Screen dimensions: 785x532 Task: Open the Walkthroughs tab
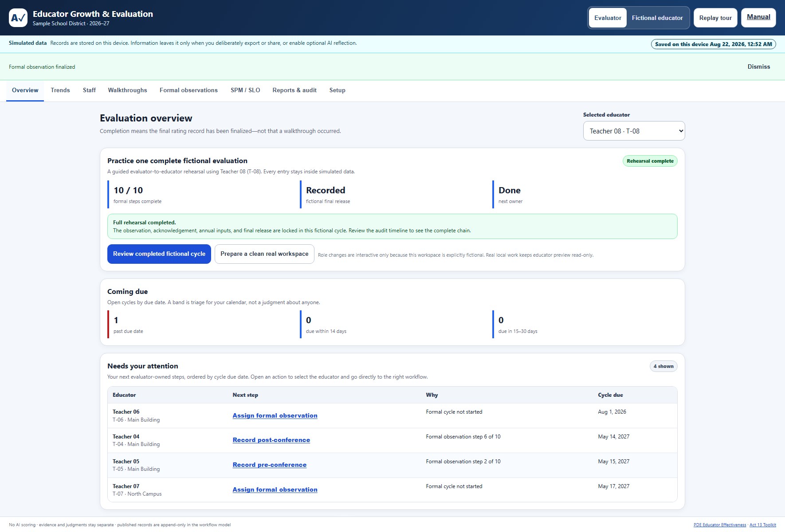click(x=127, y=90)
